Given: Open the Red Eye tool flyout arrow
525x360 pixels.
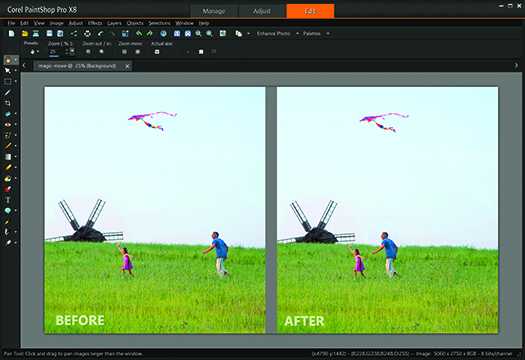Looking at the screenshot, I should (15, 125).
